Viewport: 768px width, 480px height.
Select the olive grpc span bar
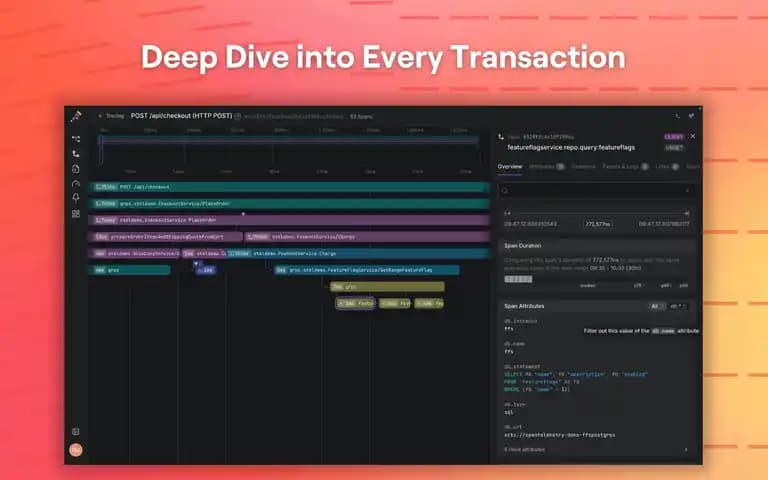click(387, 287)
